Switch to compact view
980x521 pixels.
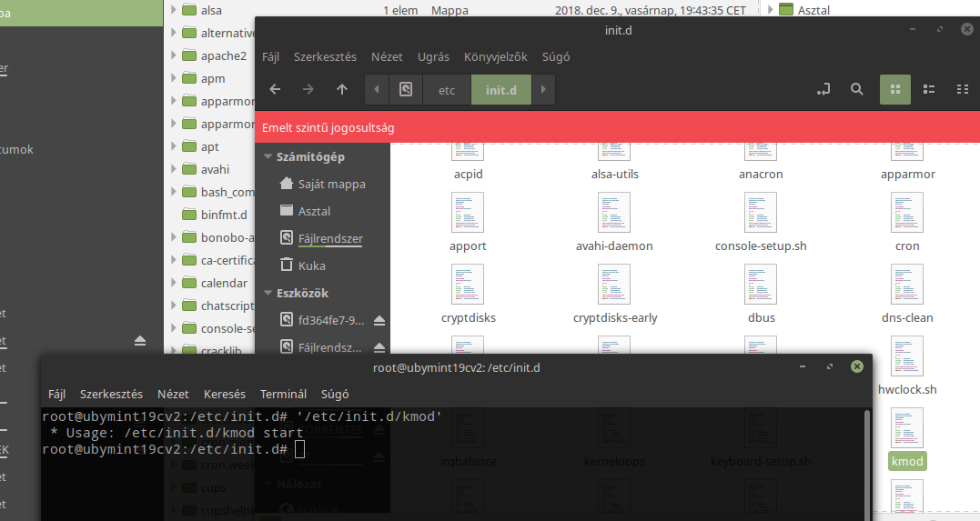[963, 89]
